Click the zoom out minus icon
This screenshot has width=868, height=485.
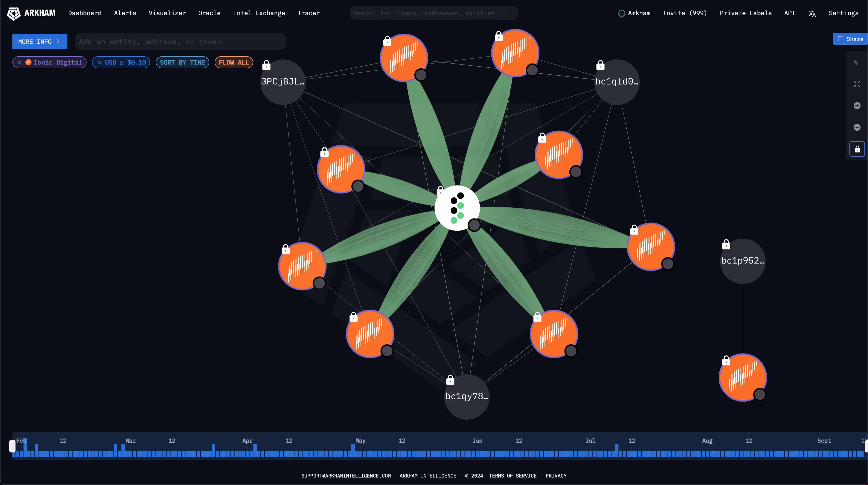click(x=857, y=127)
